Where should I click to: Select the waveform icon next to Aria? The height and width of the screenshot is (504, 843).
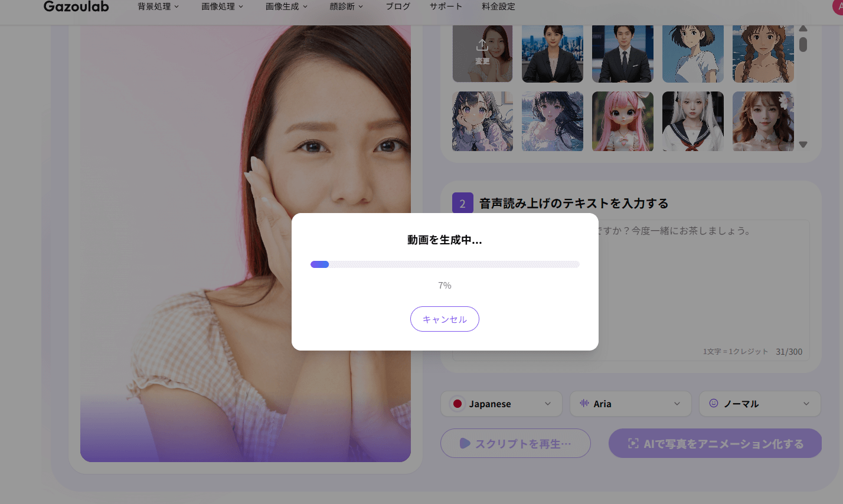pyautogui.click(x=585, y=404)
